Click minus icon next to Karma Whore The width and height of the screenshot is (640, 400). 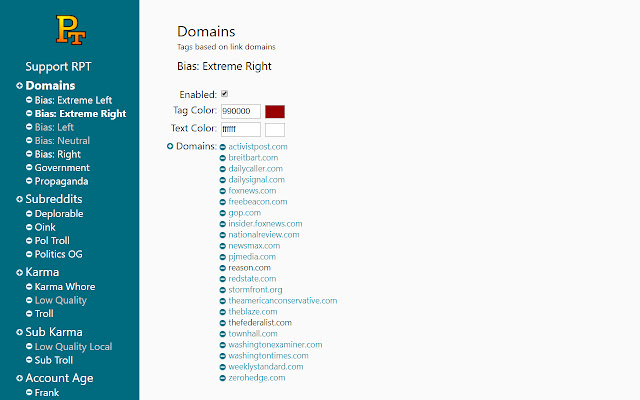pyautogui.click(x=29, y=287)
